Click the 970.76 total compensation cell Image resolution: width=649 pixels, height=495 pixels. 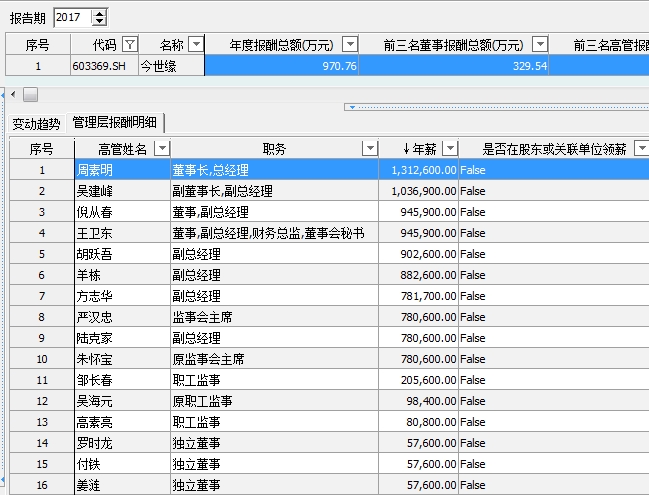point(282,66)
